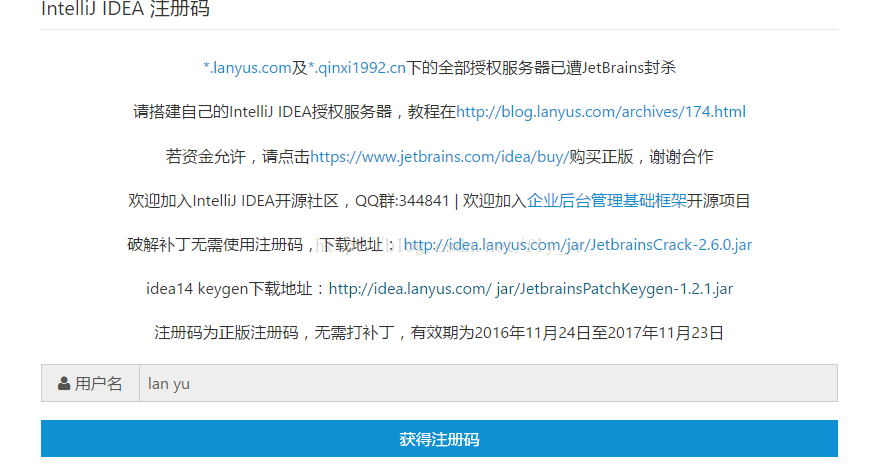Click the 请搭建自己的IntelliJ IDEA授权服务器 text
The height and width of the screenshot is (471, 881).
pos(262,112)
